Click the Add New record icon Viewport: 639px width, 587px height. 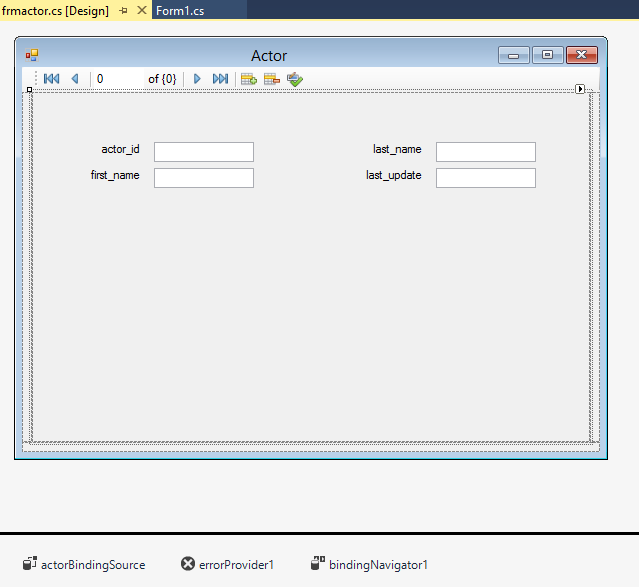point(249,79)
